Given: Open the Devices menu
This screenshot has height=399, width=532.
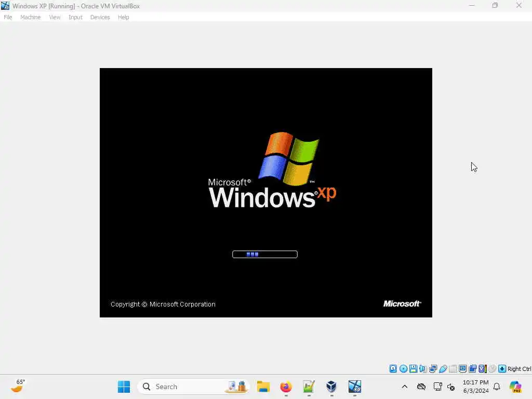Looking at the screenshot, I should [100, 17].
